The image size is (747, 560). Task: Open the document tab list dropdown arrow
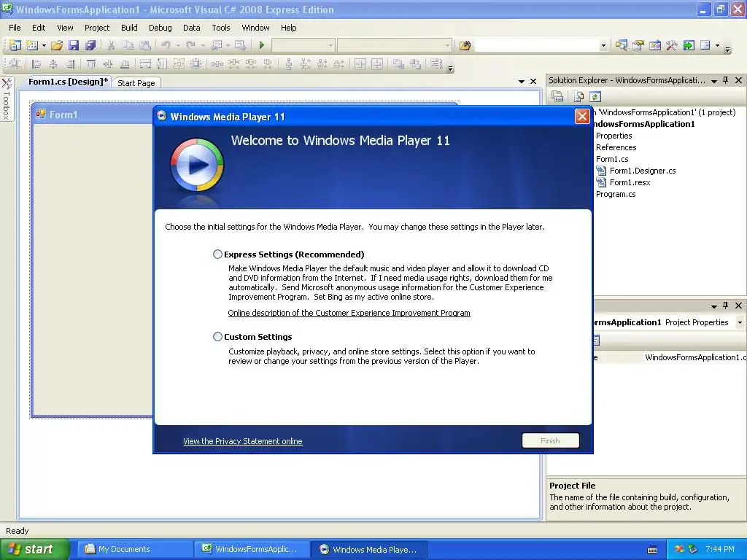click(x=522, y=82)
